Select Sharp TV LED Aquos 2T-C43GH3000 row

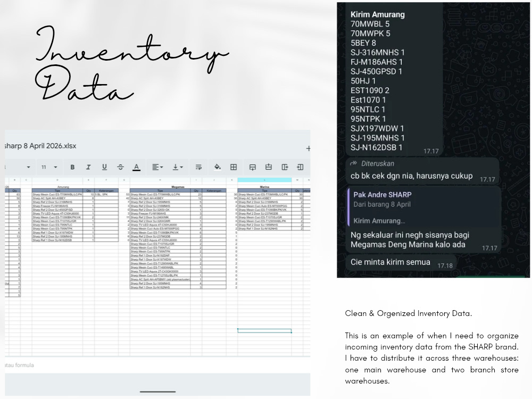(x=160, y=271)
